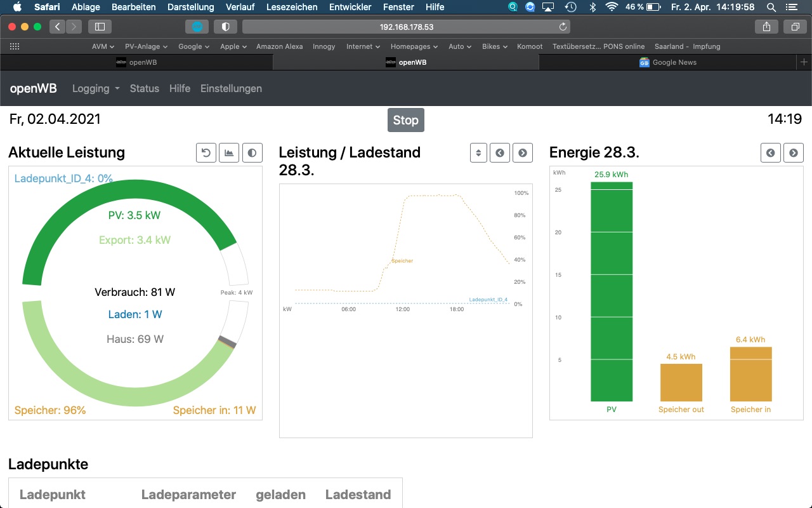The width and height of the screenshot is (812, 508).
Task: Click the Safari share icon
Action: (766, 27)
